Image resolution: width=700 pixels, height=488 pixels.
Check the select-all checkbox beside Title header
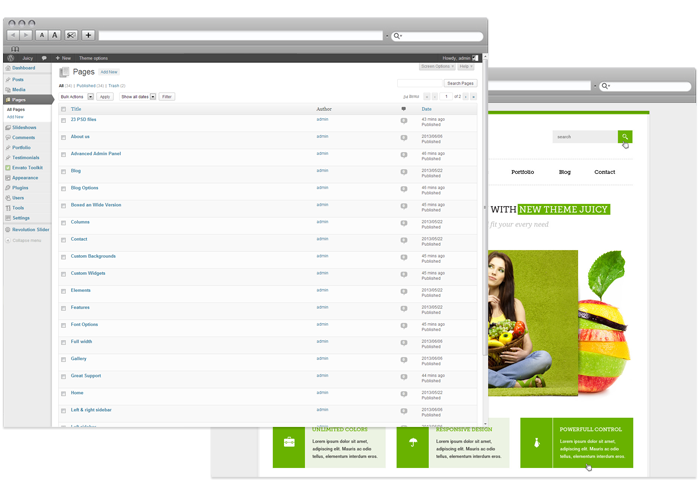click(63, 109)
